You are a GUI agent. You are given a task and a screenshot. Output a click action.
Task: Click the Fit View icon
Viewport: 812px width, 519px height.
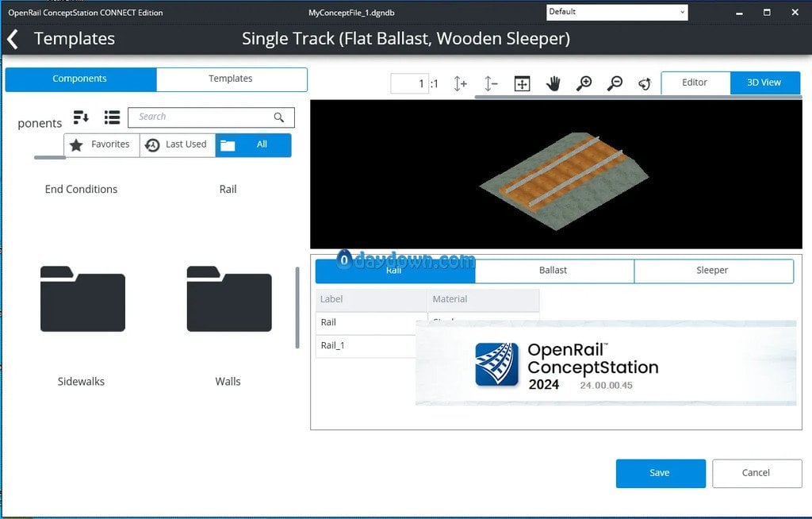tap(522, 83)
